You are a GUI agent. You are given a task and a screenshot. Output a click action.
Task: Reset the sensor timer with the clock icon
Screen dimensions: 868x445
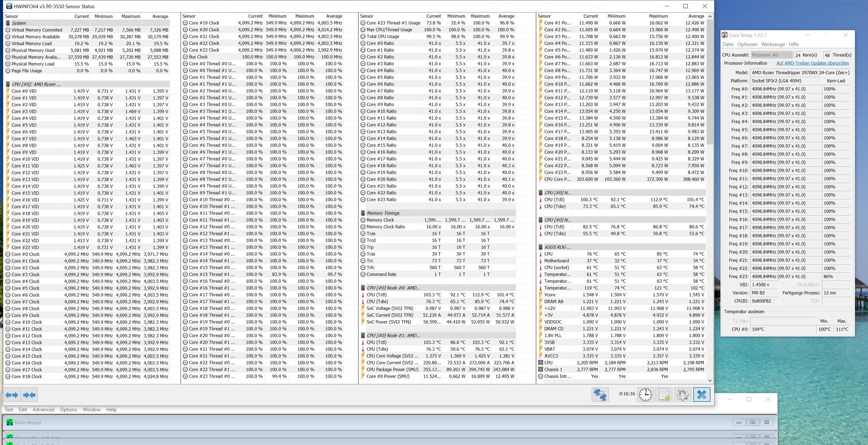tap(646, 394)
